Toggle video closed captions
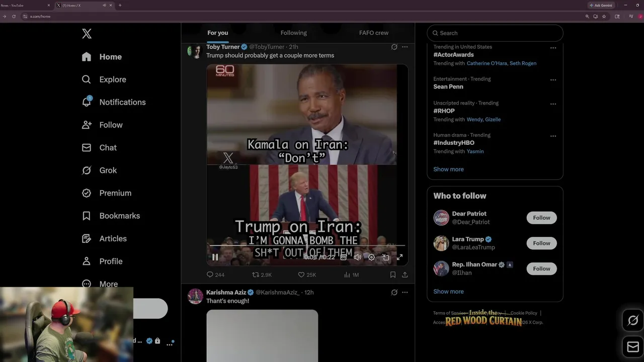Screen dimensions: 644x362 coord(344,257)
